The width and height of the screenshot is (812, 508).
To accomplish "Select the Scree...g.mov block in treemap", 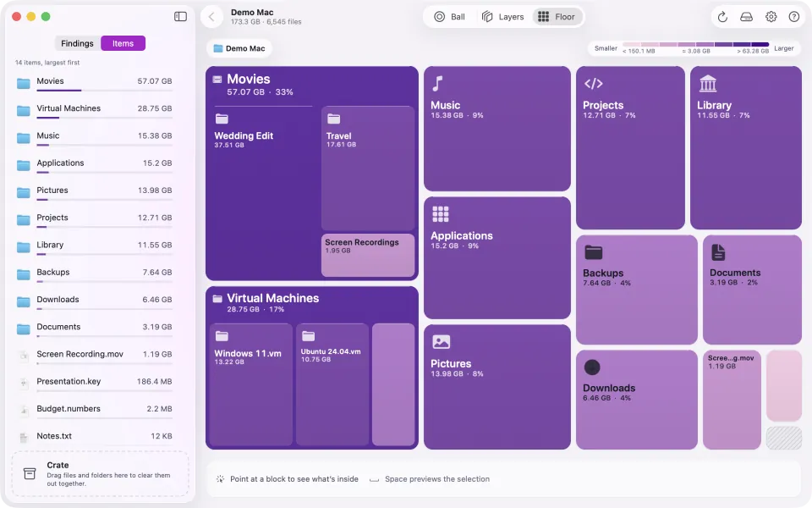I will (732, 399).
